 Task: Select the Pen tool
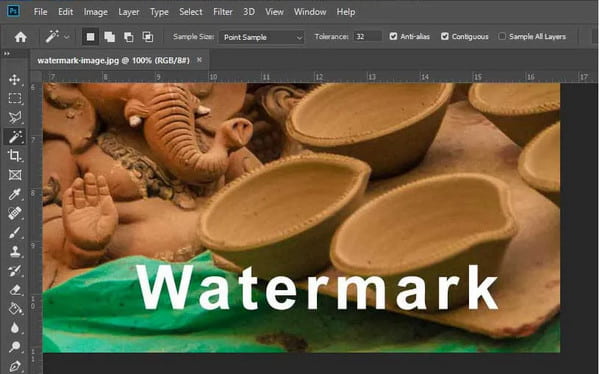(x=15, y=366)
